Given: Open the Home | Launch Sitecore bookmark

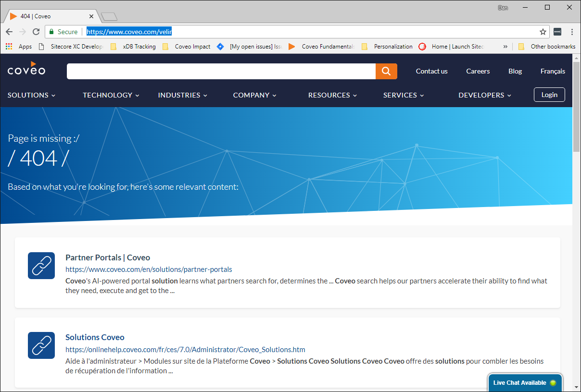Looking at the screenshot, I should tap(451, 47).
